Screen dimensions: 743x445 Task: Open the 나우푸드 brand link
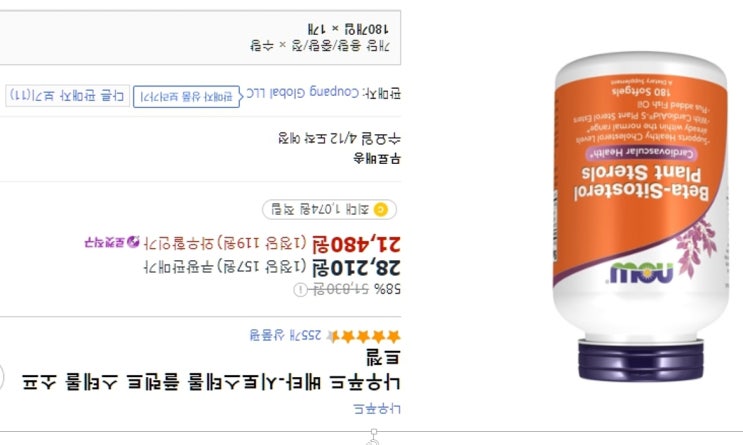(377, 409)
